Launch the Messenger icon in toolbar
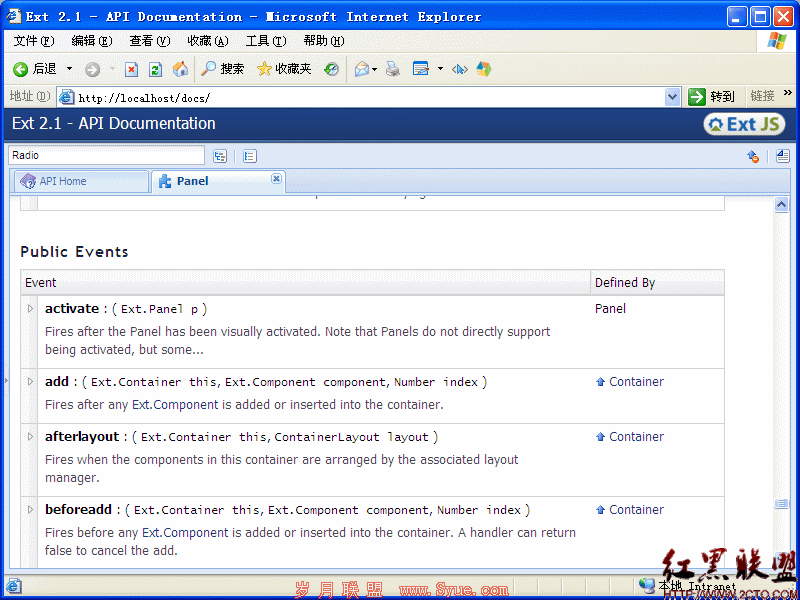The height and width of the screenshot is (600, 800). [484, 69]
